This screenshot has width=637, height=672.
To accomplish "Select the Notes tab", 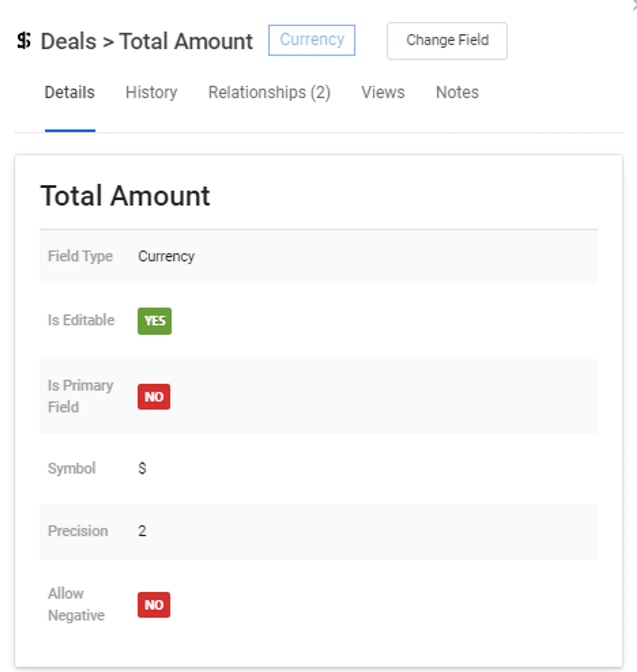I will tap(457, 92).
